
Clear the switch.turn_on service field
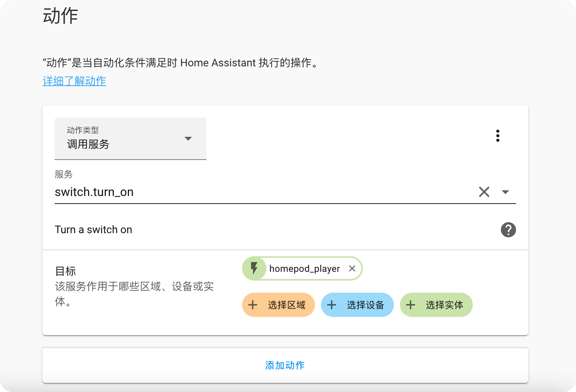[x=484, y=192]
